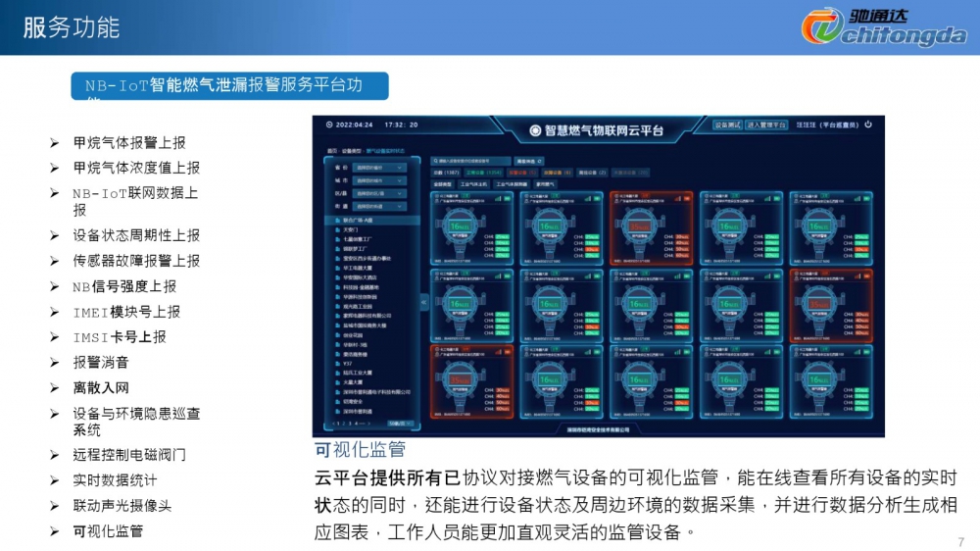This screenshot has height=551, width=980.
Task: Collapse the left panel with double-chevron handle
Action: (x=423, y=302)
